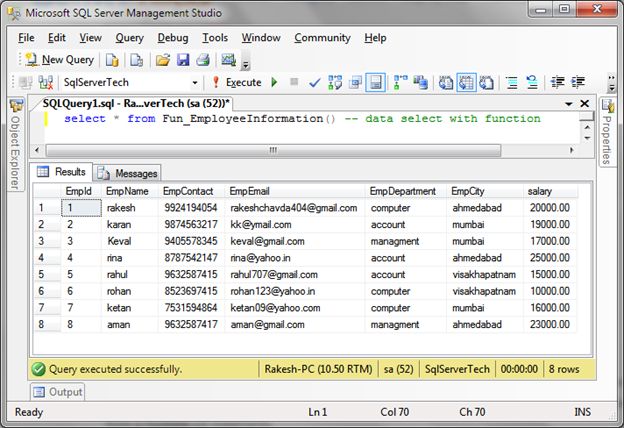Click the editor horizontal scrollbar thumb
624x428 pixels.
pos(273,150)
